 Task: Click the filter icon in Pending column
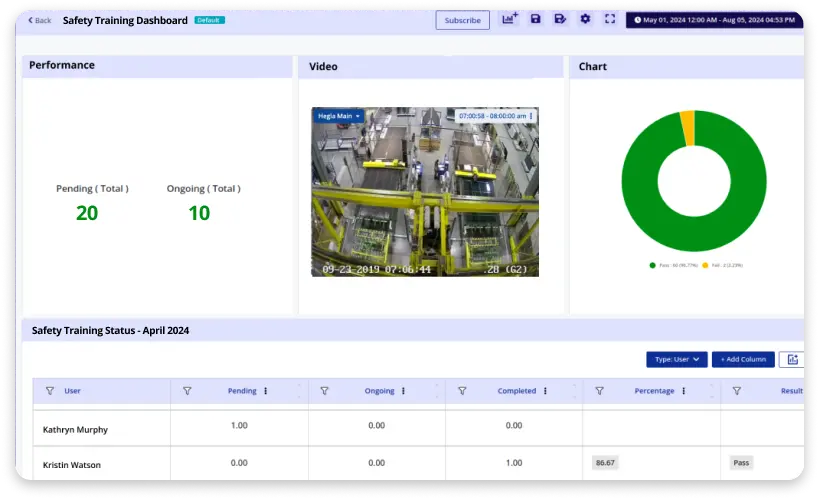[187, 391]
